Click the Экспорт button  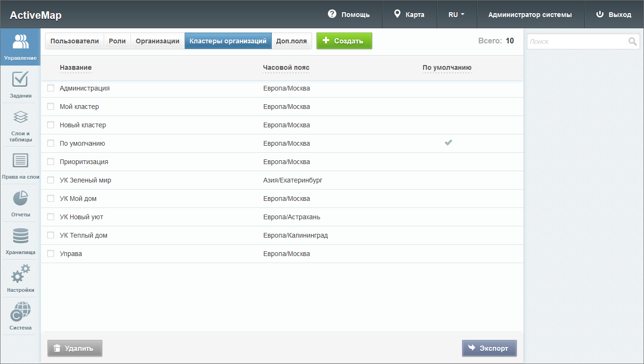(489, 348)
